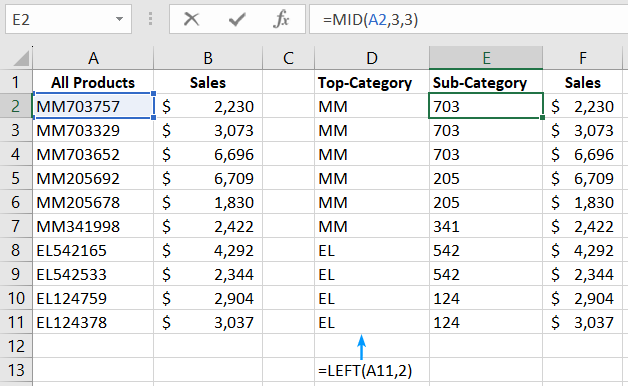Select row 8 header

point(16,250)
